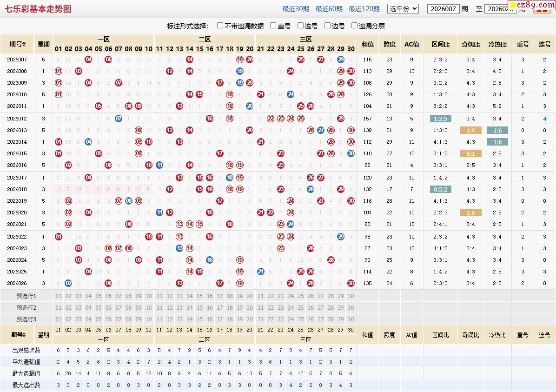Enable the 不带遗漏数据 checkbox
The image size is (556, 392).
click(220, 26)
